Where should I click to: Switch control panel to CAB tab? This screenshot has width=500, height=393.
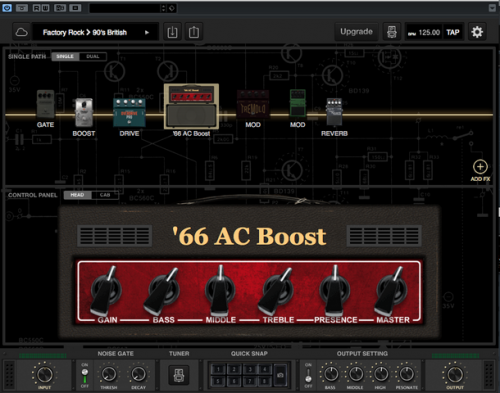click(x=105, y=195)
